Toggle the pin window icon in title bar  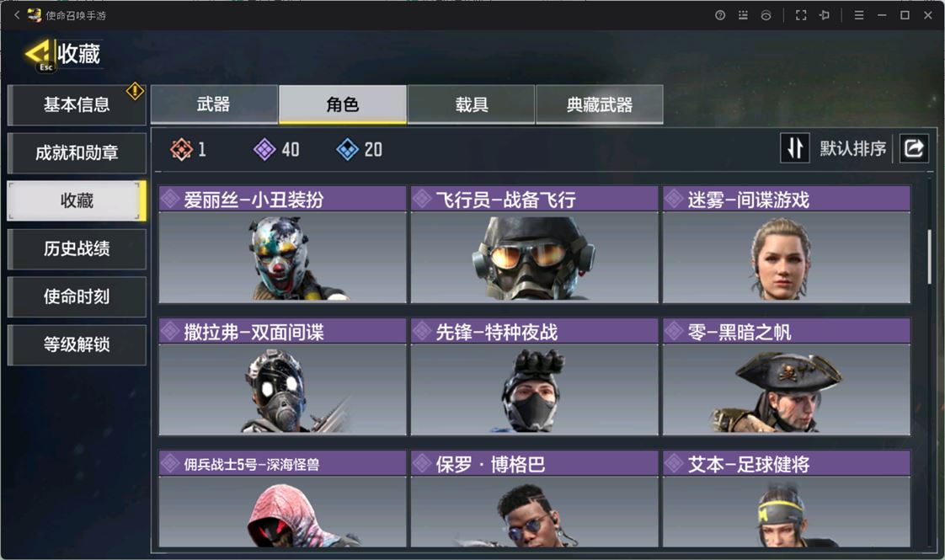coord(825,15)
